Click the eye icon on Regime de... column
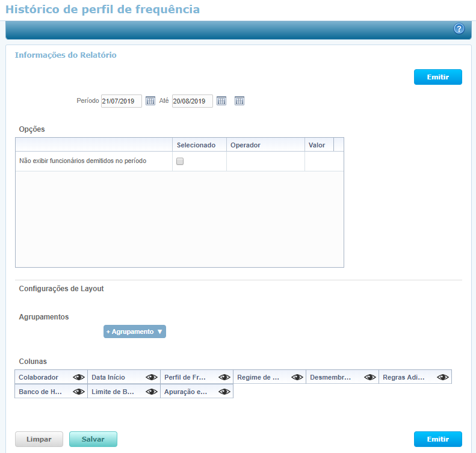Image resolution: width=476 pixels, height=453 pixels. [x=297, y=377]
